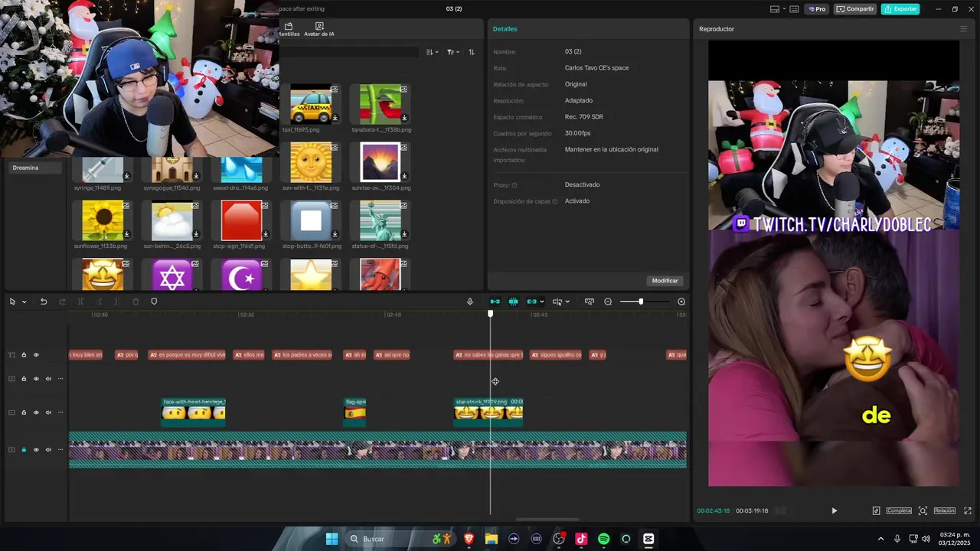Click the Exportar button
The height and width of the screenshot is (551, 980).
[x=900, y=9]
